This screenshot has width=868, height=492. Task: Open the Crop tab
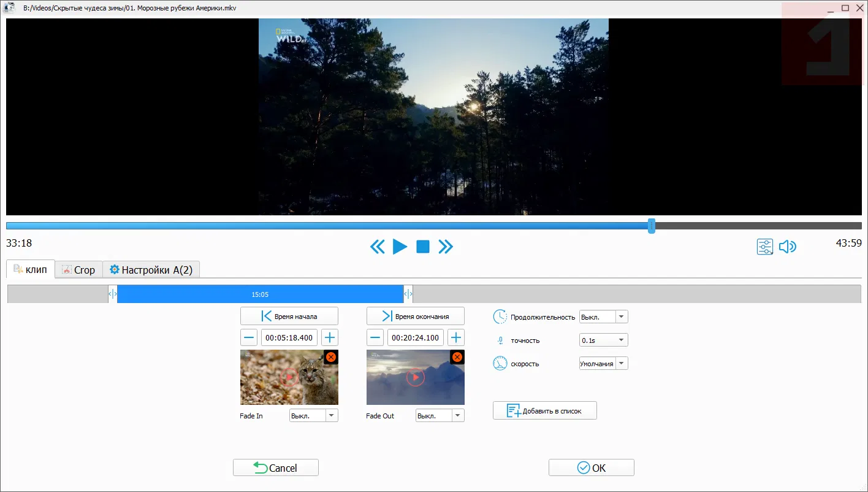78,270
